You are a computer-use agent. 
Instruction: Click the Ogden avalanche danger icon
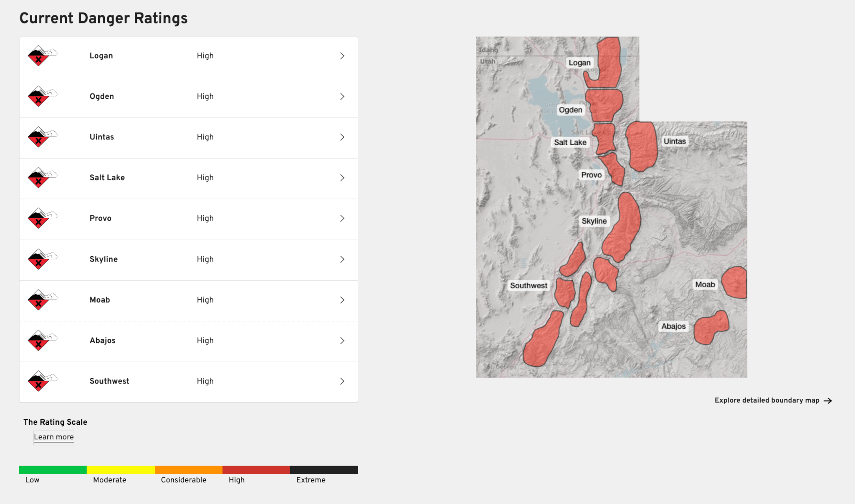[x=41, y=96]
